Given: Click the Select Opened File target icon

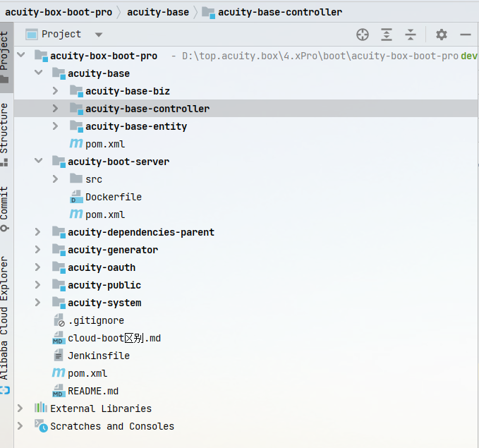Looking at the screenshot, I should 363,35.
